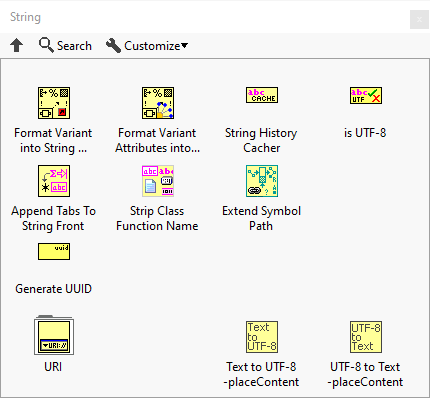
Task: Select the Format Variant into String VI icon
Action: 54,103
